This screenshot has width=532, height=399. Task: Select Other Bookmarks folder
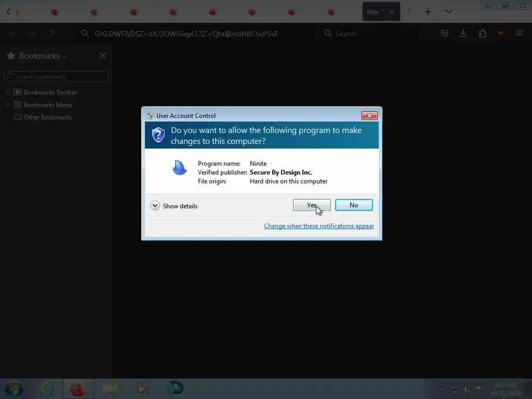click(43, 117)
